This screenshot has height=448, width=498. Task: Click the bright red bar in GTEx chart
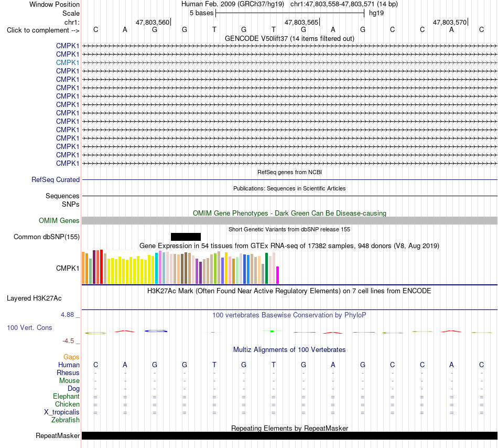coord(101,266)
